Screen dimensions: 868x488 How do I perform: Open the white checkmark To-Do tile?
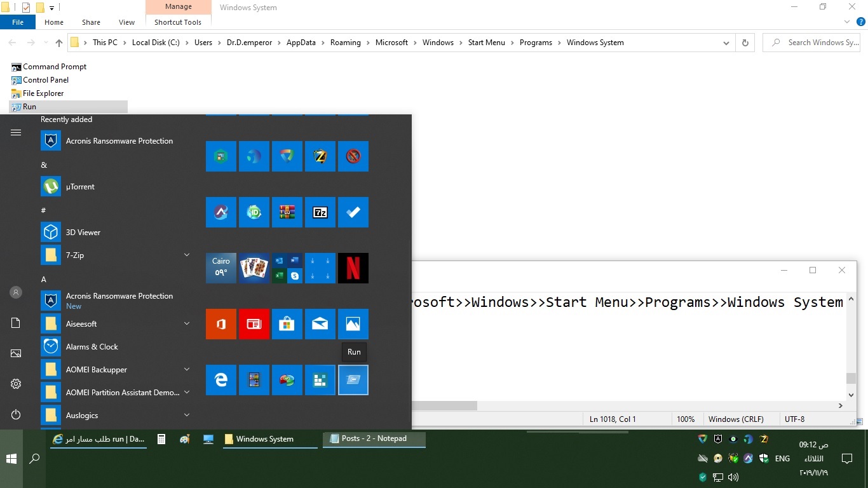[353, 212]
